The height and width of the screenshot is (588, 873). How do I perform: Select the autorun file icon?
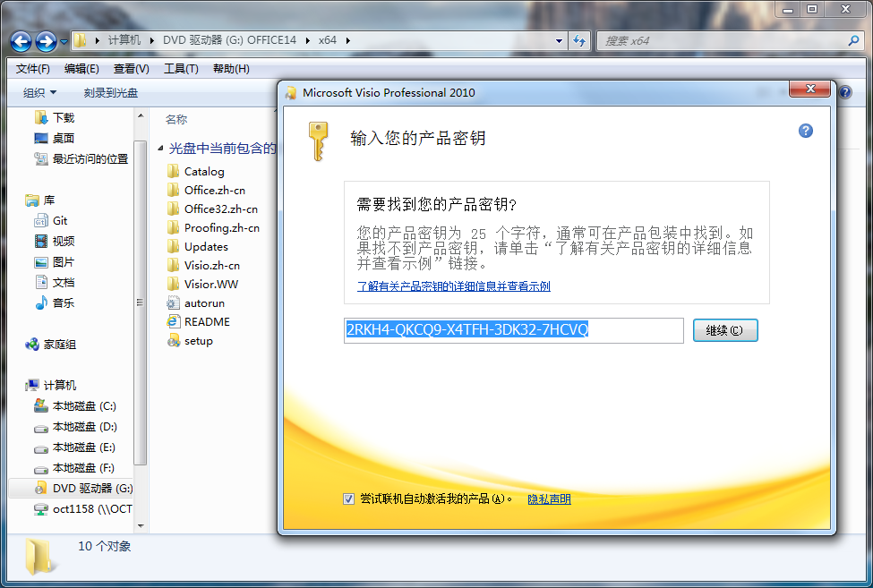[x=174, y=303]
